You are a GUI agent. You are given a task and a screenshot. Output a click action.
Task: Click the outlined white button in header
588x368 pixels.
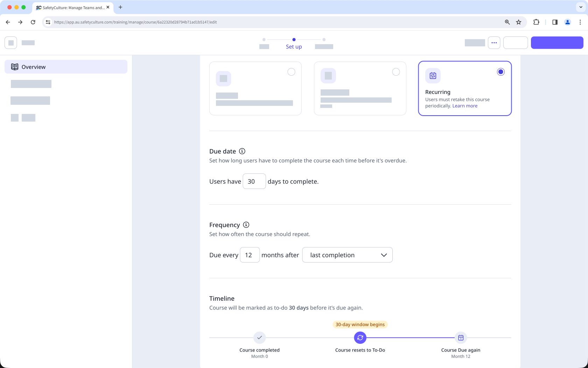(516, 43)
